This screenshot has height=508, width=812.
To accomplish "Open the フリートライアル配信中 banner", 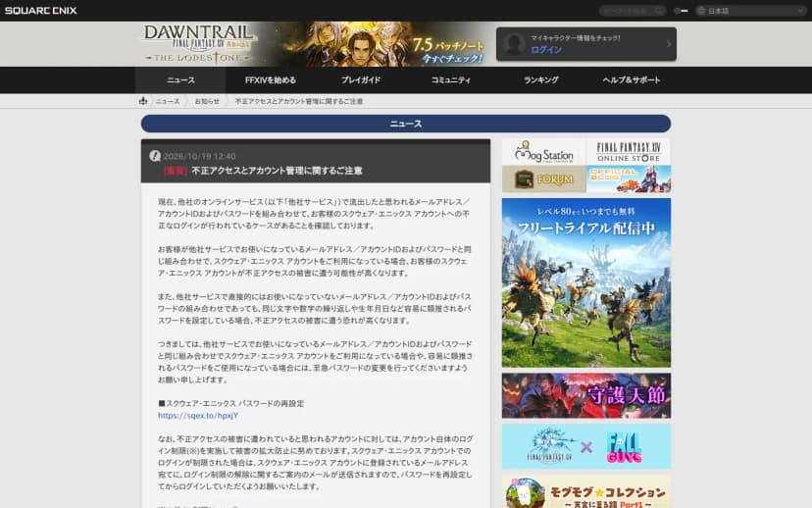I will (x=586, y=282).
